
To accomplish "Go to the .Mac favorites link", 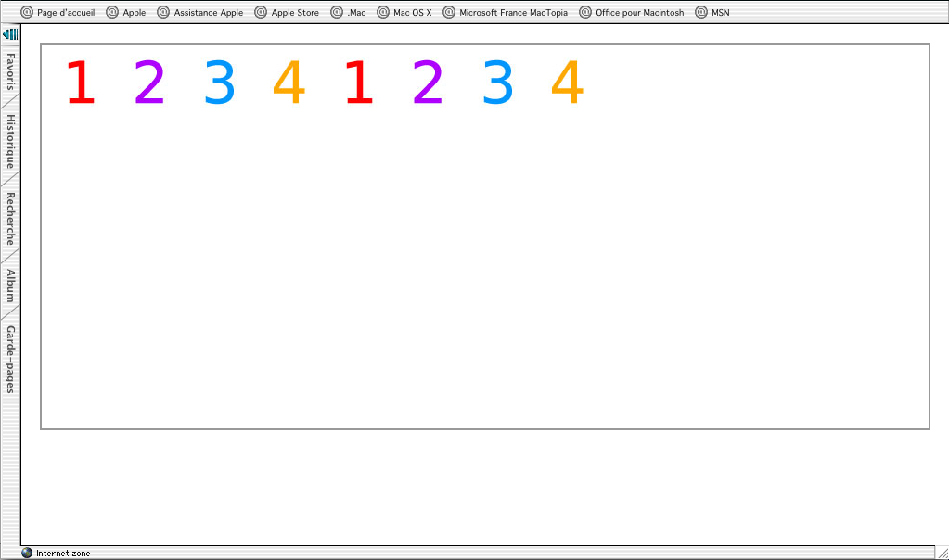I will pyautogui.click(x=356, y=13).
